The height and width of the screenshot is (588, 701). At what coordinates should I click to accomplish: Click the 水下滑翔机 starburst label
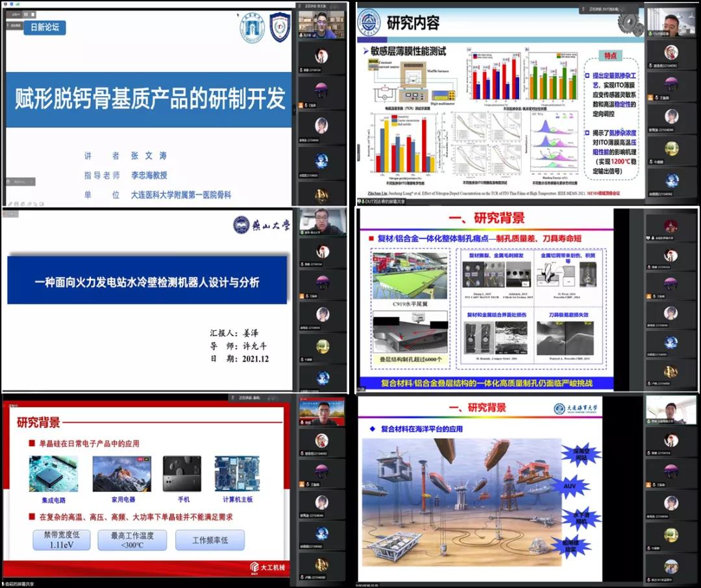click(x=581, y=519)
